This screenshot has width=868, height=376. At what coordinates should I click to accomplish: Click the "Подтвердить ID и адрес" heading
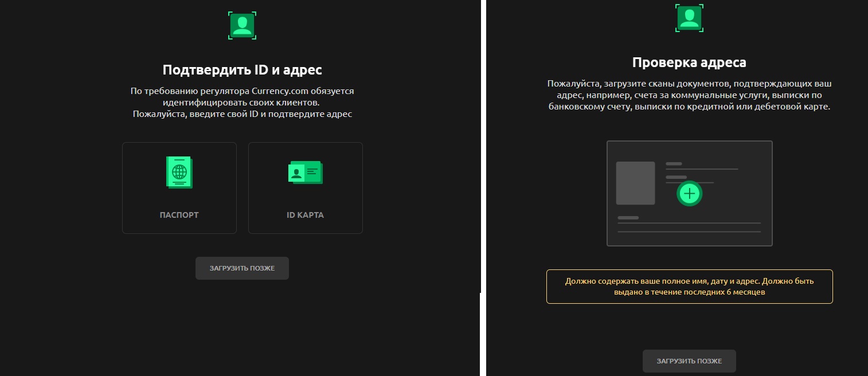(x=242, y=70)
